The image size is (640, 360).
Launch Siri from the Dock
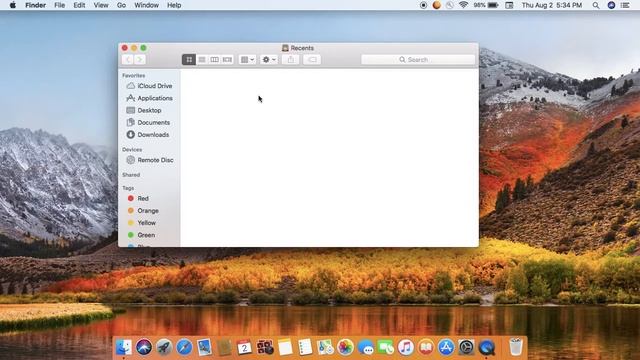click(144, 347)
